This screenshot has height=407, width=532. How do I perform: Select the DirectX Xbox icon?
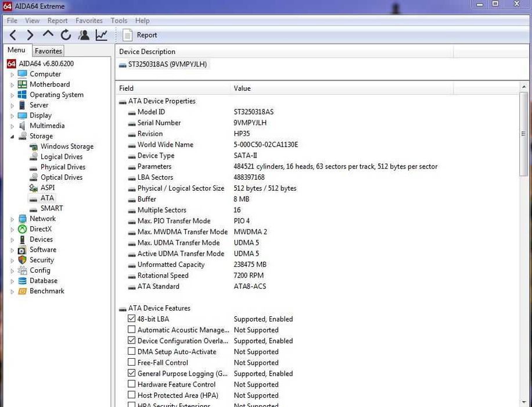23,229
